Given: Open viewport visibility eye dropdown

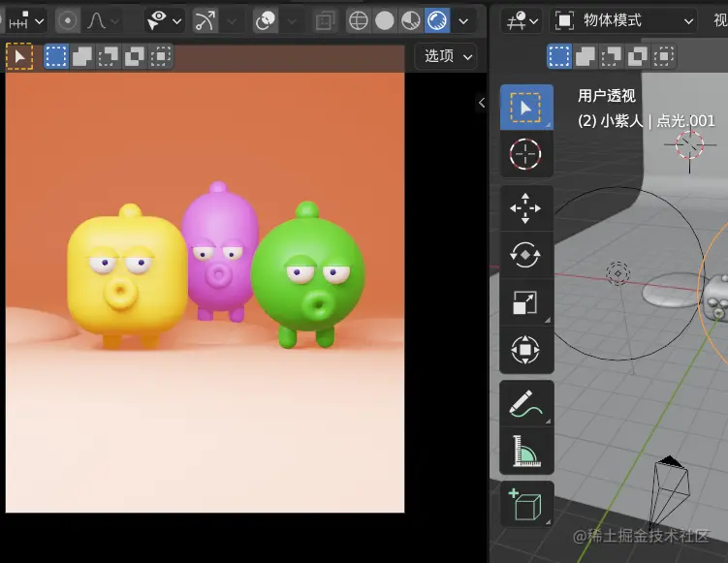Looking at the screenshot, I should pyautogui.click(x=164, y=19).
